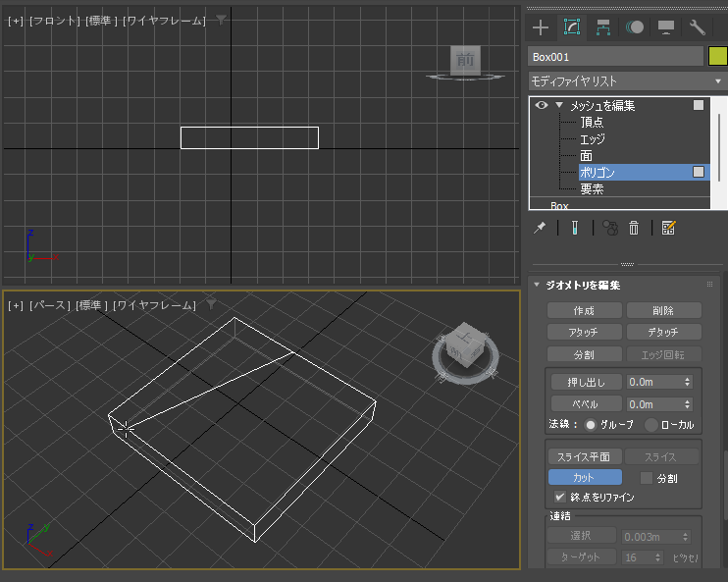Open front viewport [ワイヤフレーム] menu
Screen dimensions: 728x582
165,21
